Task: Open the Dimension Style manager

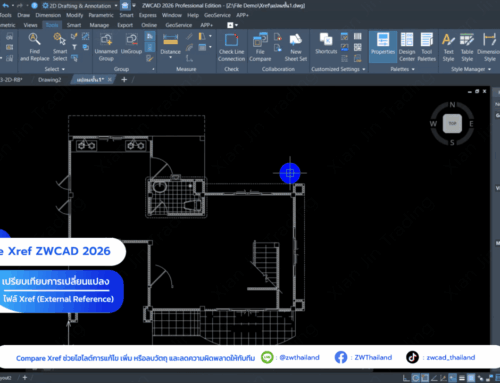Action: click(489, 47)
